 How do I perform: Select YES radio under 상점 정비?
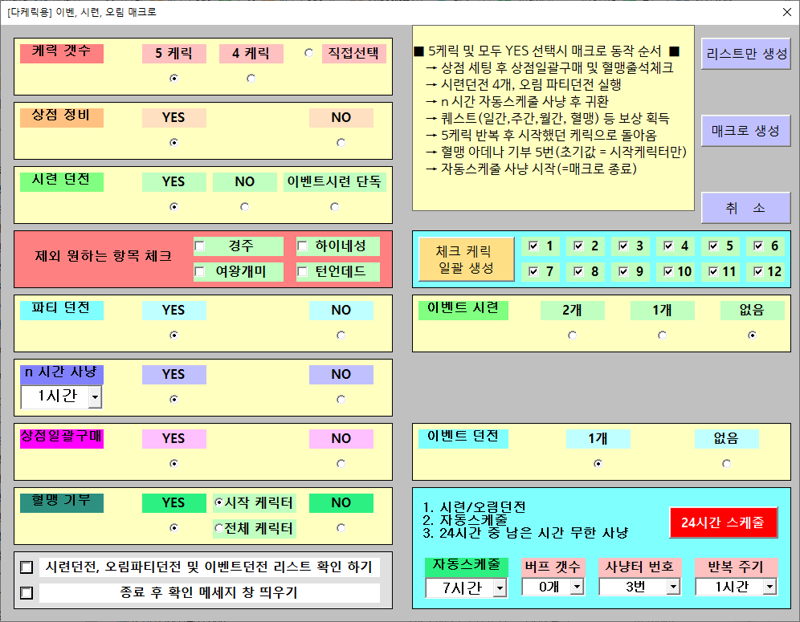[x=174, y=142]
